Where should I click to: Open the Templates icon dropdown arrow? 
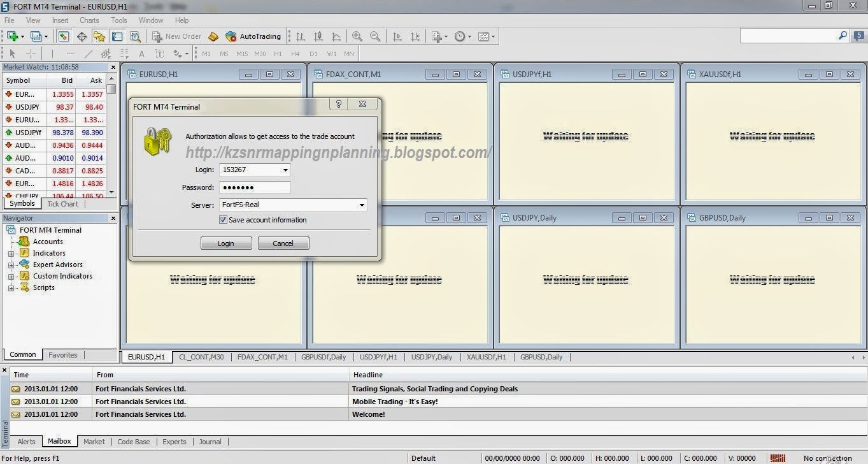pos(493,37)
